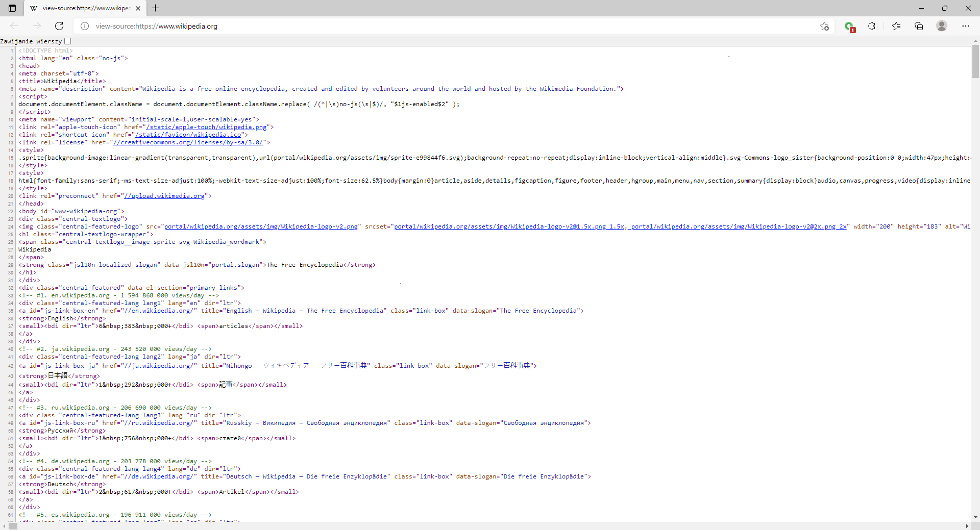Click the '<strong>Deutsch</strong>' line
The image size is (980, 530).
coord(62,484)
